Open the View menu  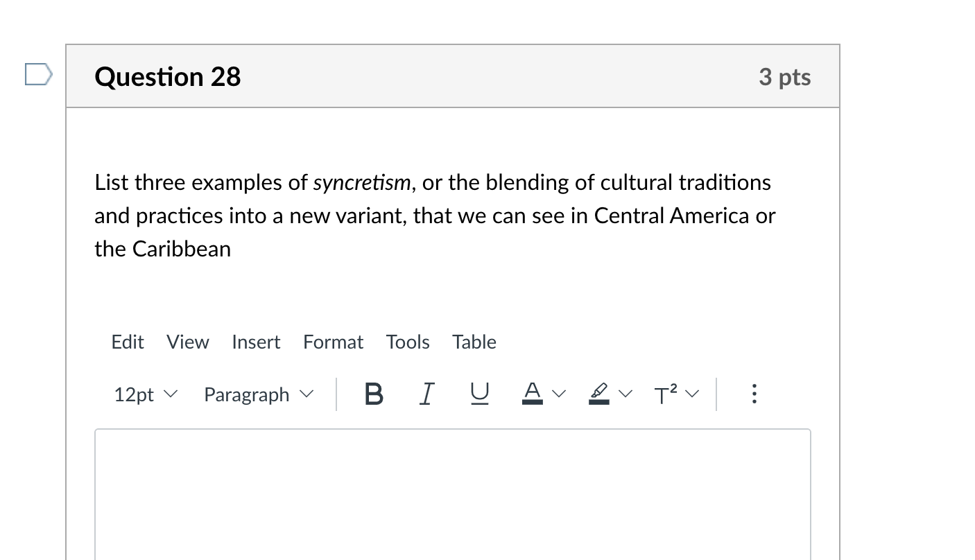pyautogui.click(x=187, y=342)
